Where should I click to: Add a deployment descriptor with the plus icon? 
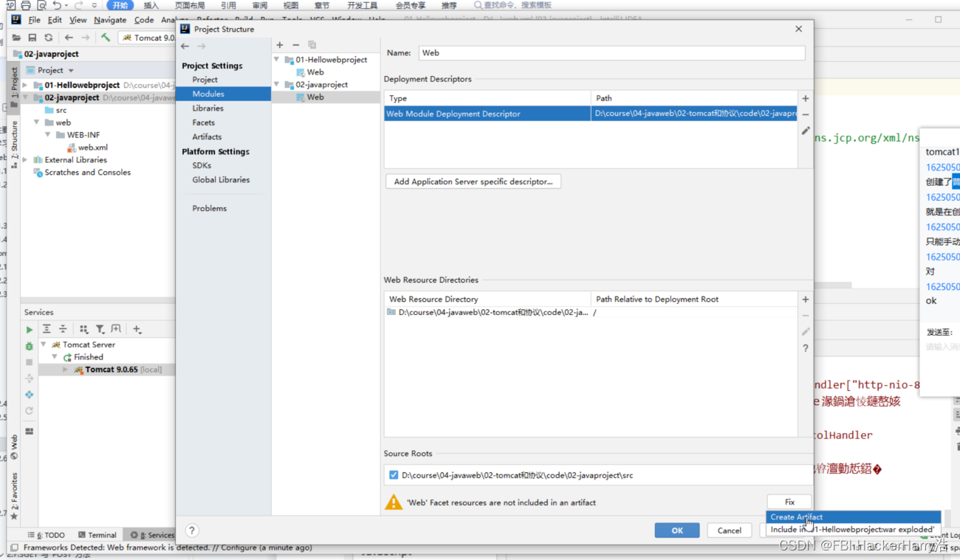(806, 98)
